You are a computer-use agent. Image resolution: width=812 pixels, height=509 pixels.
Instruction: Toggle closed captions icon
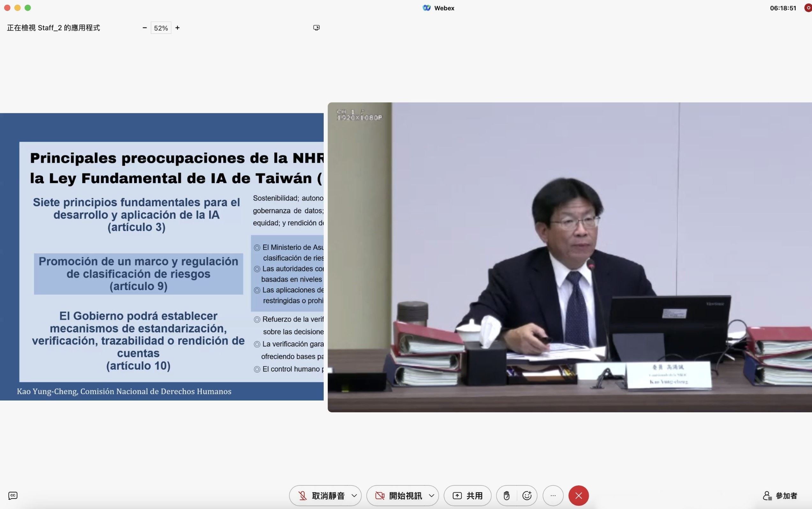coord(13,496)
